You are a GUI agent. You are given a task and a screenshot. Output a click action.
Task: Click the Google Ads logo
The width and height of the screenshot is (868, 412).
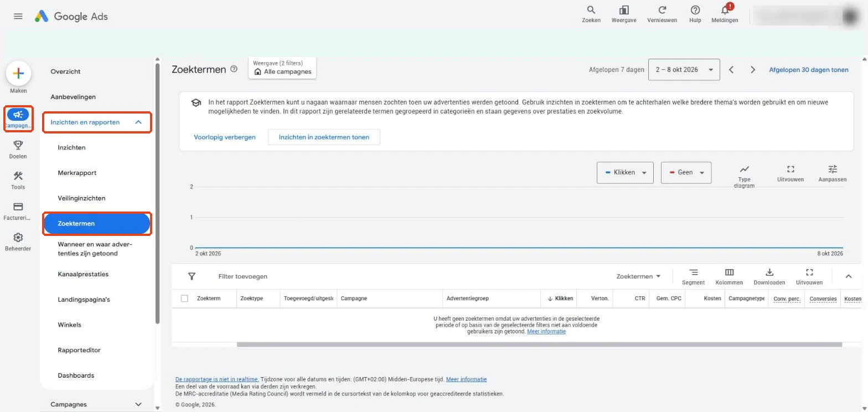click(71, 16)
